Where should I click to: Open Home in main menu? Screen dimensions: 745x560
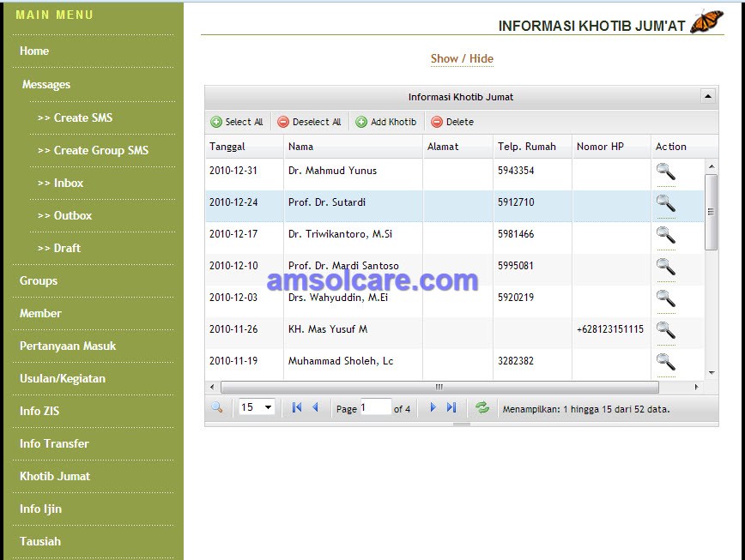point(34,51)
